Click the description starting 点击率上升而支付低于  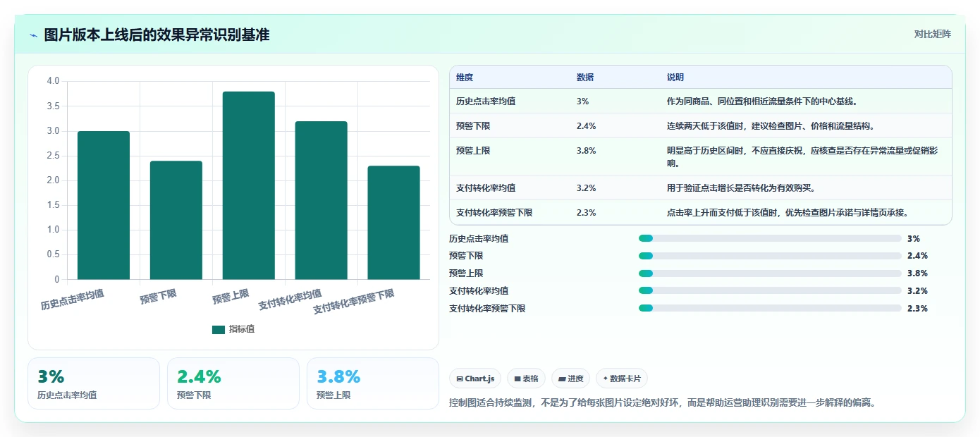[788, 213]
